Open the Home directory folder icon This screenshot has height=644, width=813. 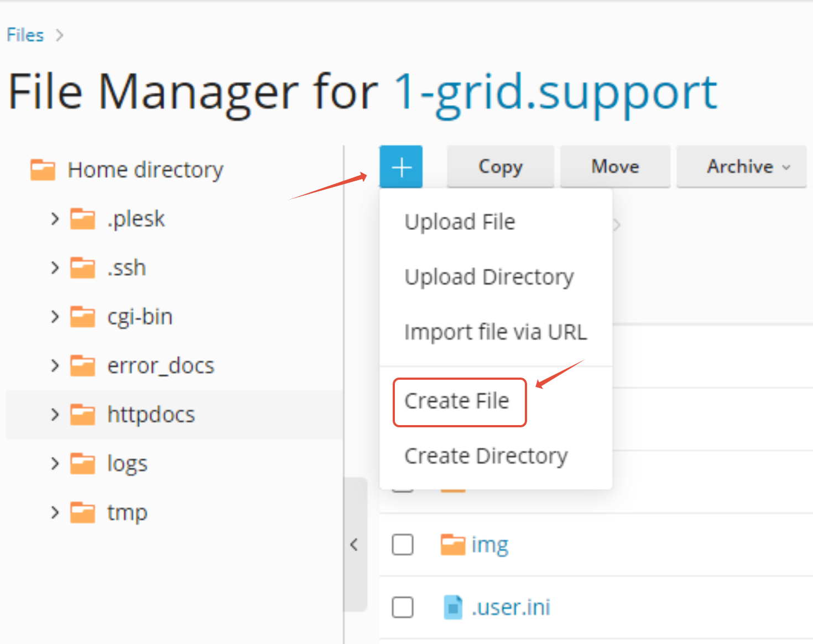[43, 170]
